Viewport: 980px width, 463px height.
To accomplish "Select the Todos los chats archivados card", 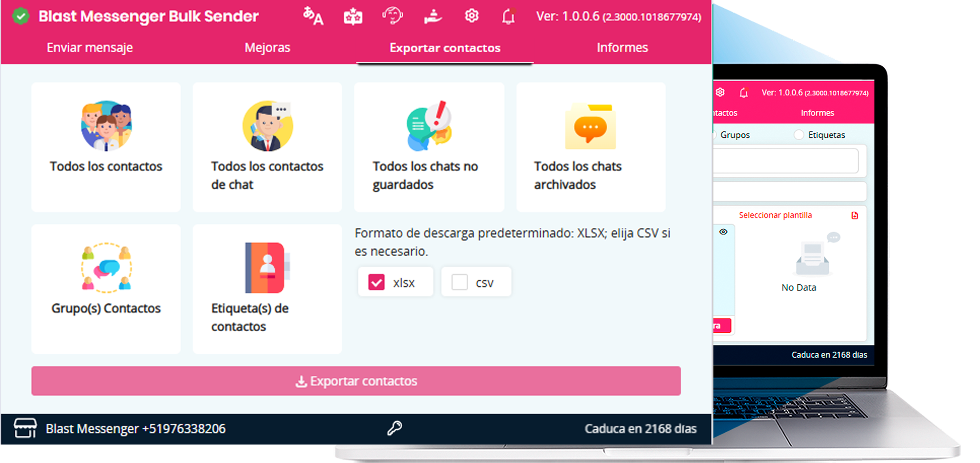I will 591,147.
